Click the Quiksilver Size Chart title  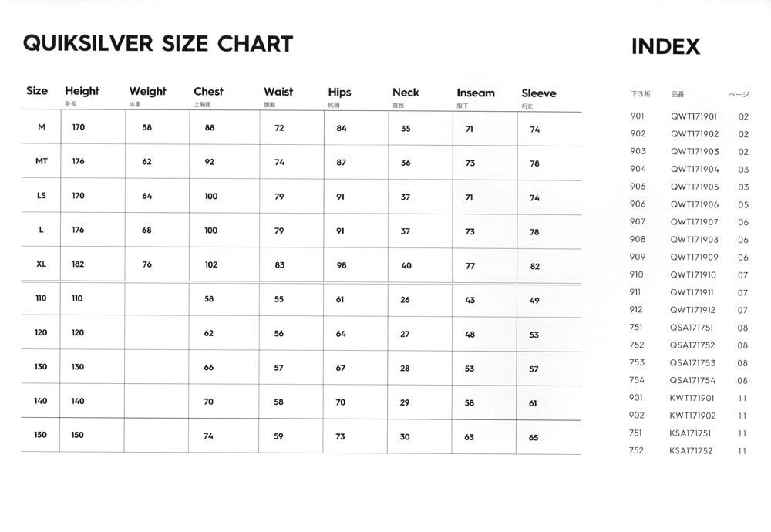click(x=158, y=44)
